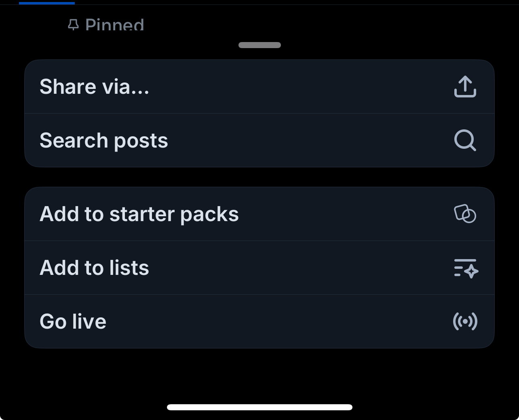Image resolution: width=519 pixels, height=420 pixels.
Task: Click the blue active tab underline
Action: [47, 3]
